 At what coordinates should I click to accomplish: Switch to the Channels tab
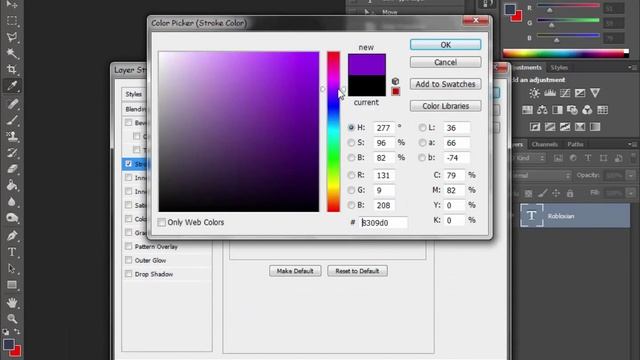(x=544, y=144)
